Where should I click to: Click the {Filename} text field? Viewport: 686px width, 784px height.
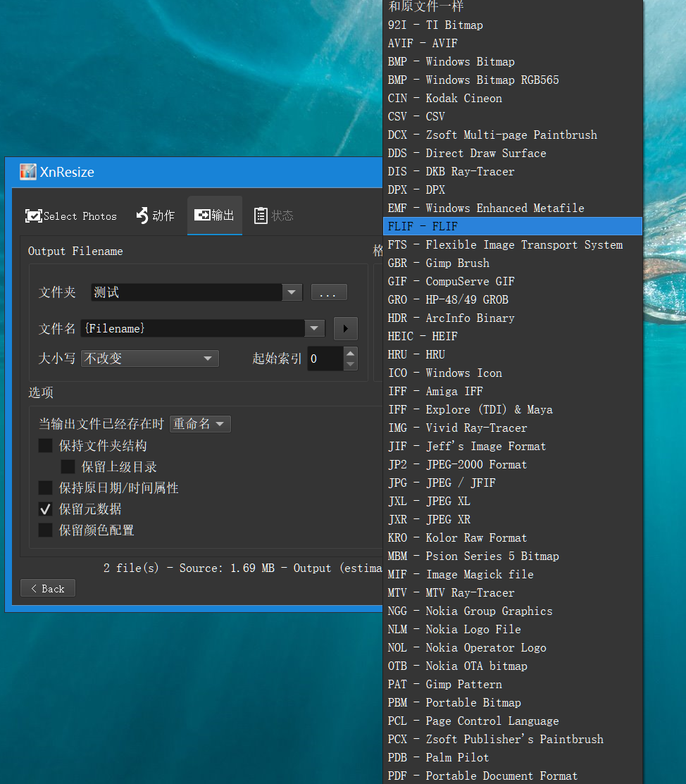tap(193, 328)
